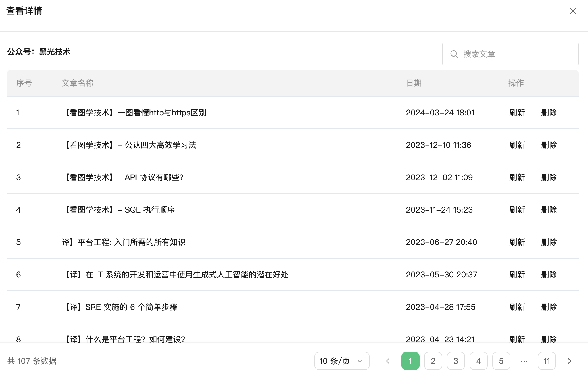
Task: Click date 2023-04-28 17:55
Action: [x=441, y=307]
